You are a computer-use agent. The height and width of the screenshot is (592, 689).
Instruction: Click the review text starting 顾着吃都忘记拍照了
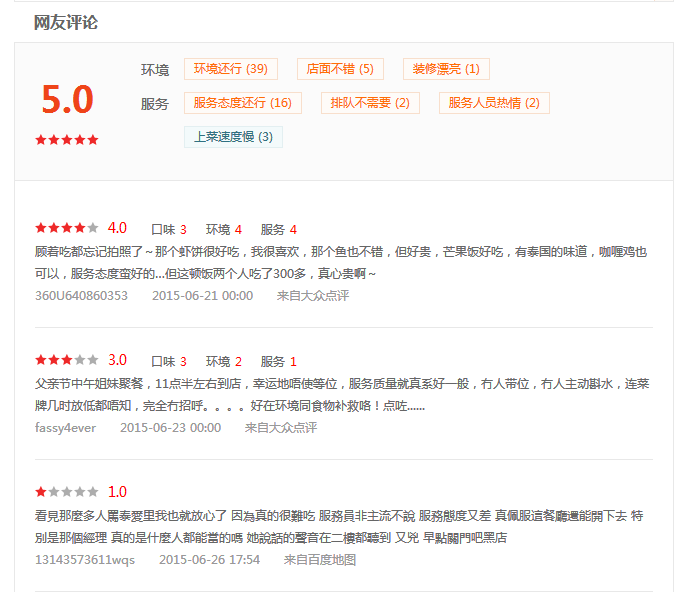click(x=341, y=262)
